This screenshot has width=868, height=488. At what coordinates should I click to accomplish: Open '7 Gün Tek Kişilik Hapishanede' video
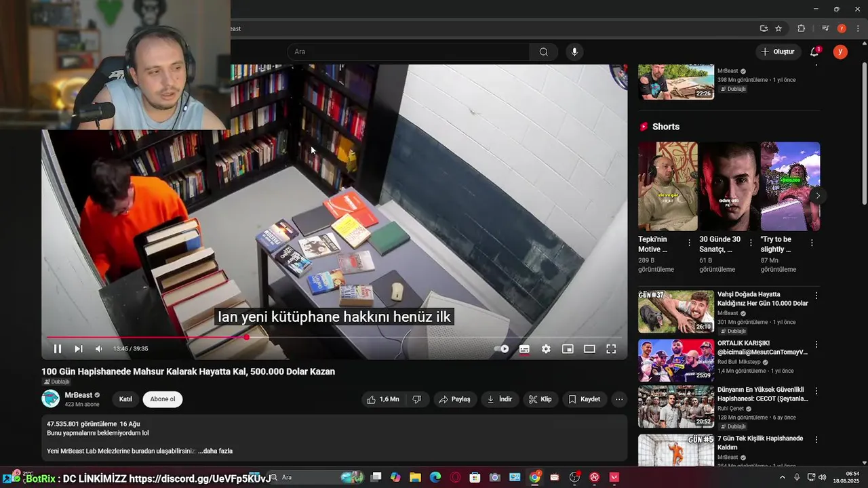click(760, 443)
